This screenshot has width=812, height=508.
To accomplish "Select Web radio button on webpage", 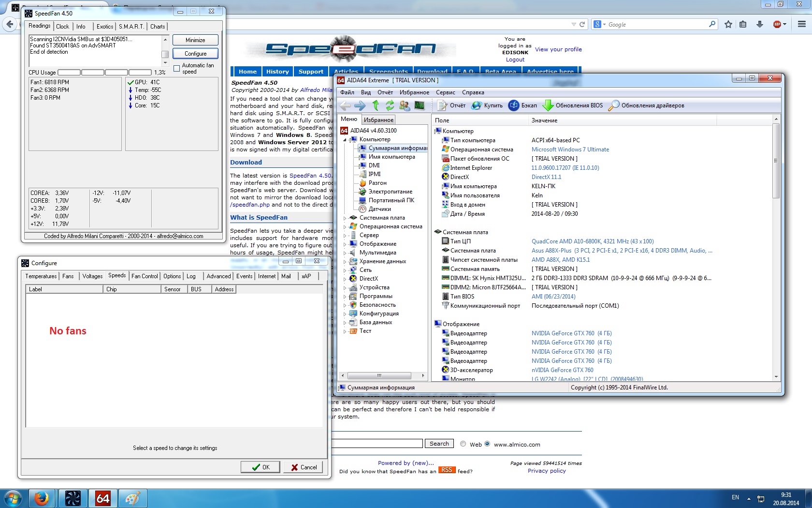I will pyautogui.click(x=463, y=444).
